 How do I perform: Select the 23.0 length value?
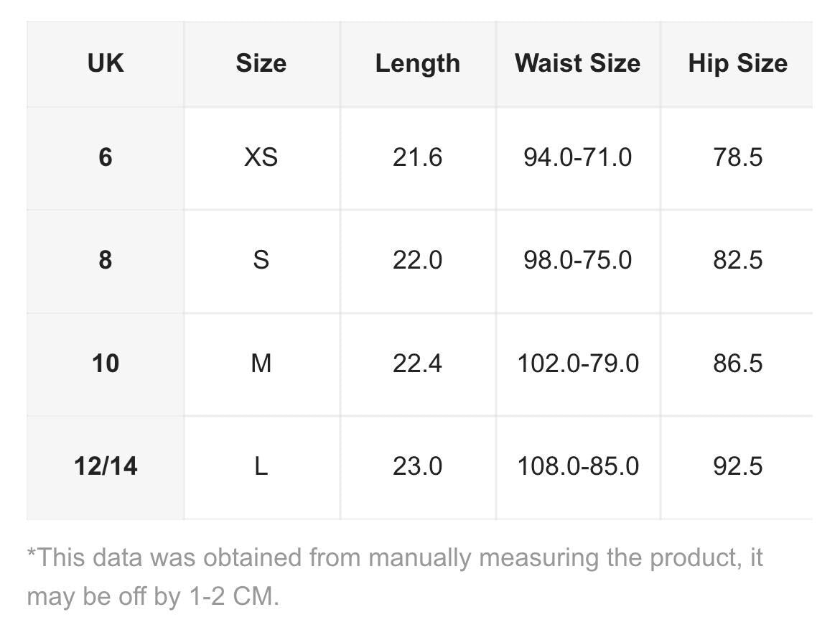417,466
